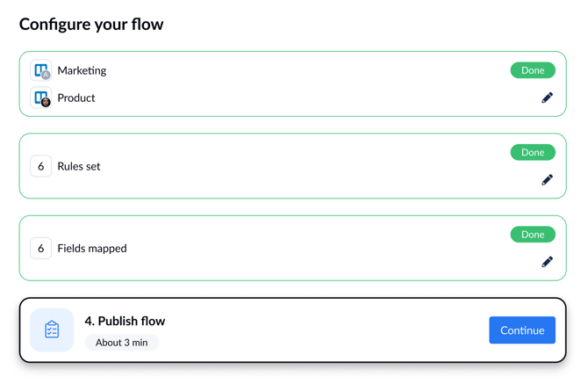
Task: Click the pencil icon to edit rules
Action: 547,179
